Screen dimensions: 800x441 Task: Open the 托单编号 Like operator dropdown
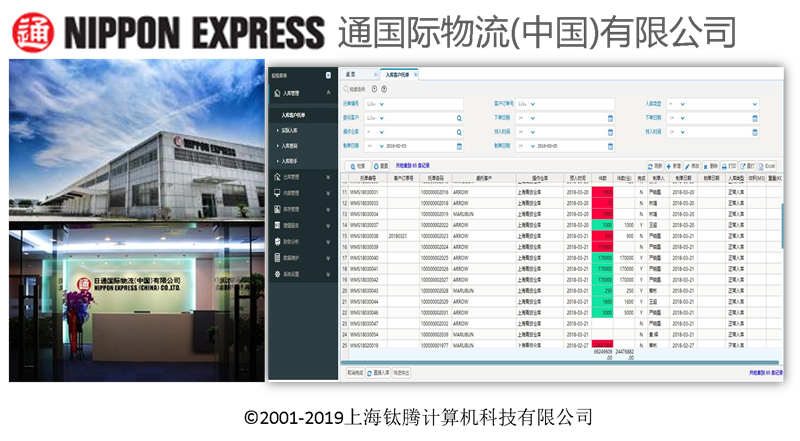(382, 104)
